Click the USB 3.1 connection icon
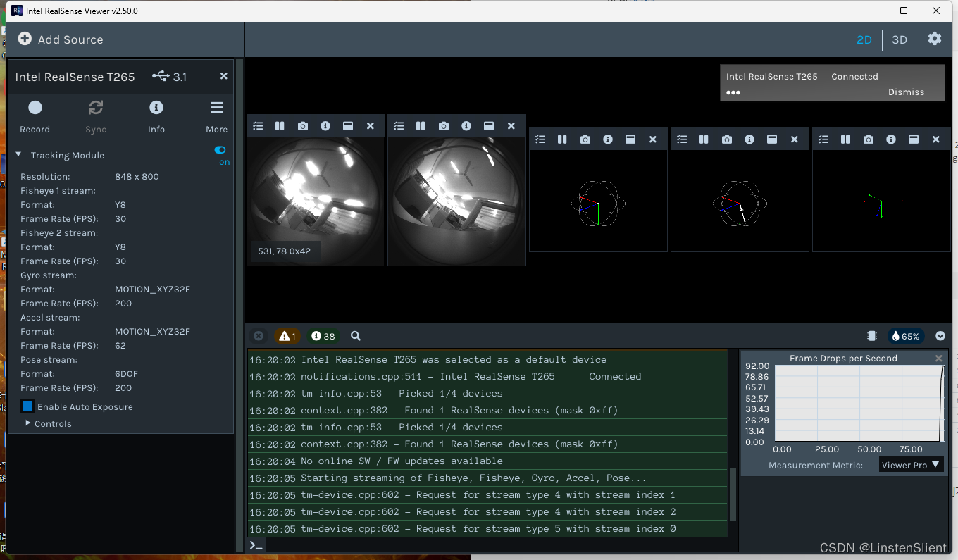 coord(161,76)
